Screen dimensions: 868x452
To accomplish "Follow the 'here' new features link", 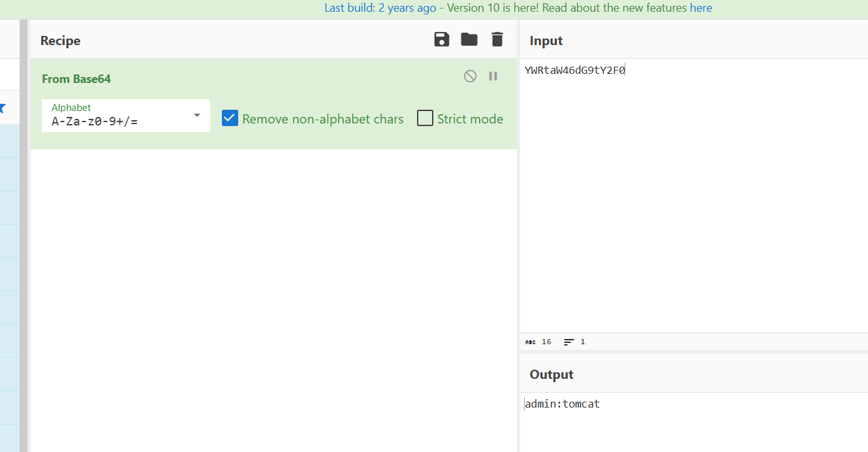I will pos(701,8).
